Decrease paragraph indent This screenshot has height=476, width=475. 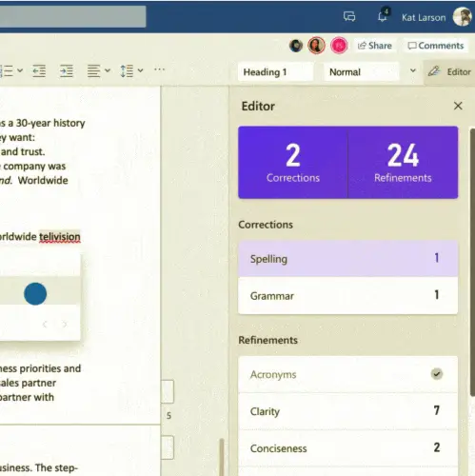(x=39, y=70)
